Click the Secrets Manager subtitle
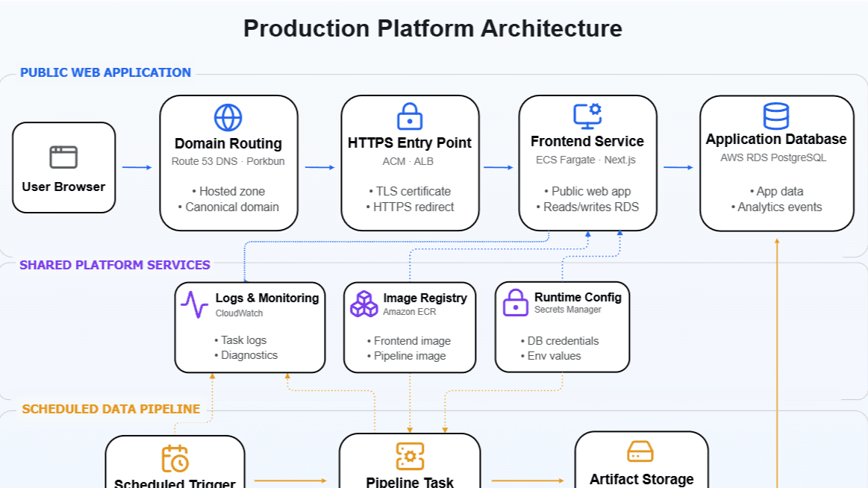868x488 pixels. 568,310
